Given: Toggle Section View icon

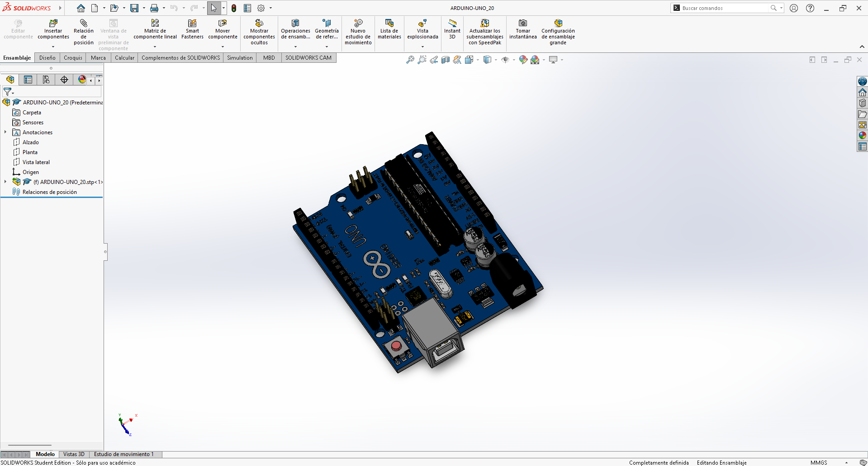Looking at the screenshot, I should tap(446, 60).
